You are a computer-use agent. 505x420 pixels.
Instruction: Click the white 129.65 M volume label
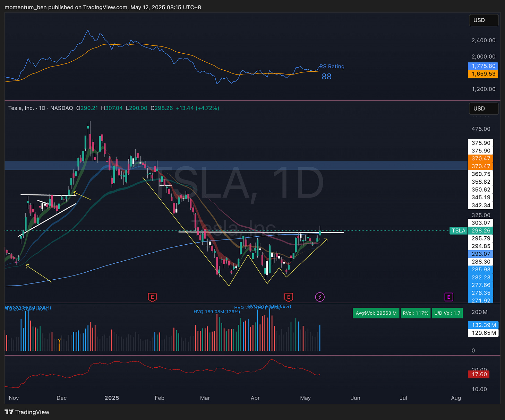(x=483, y=333)
